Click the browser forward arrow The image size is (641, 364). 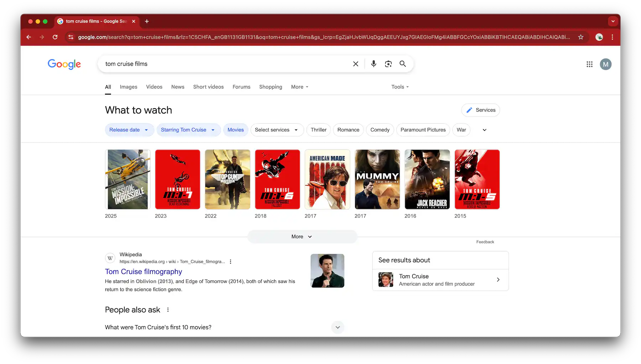point(42,37)
